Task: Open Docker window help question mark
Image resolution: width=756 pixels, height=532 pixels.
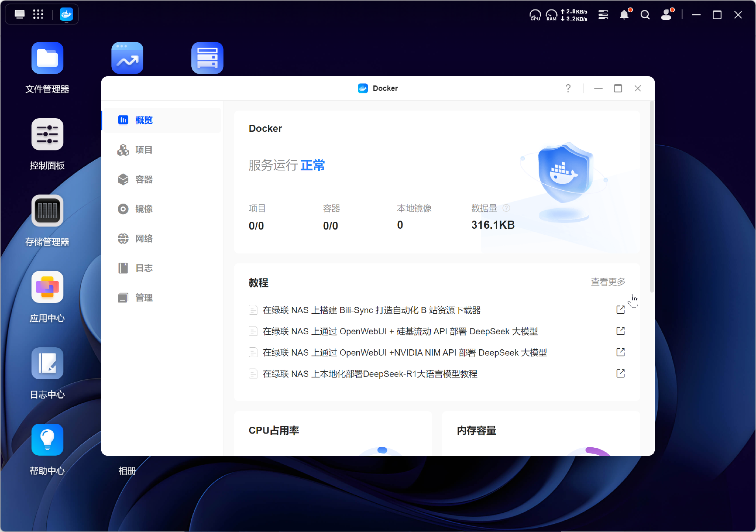Action: click(568, 88)
